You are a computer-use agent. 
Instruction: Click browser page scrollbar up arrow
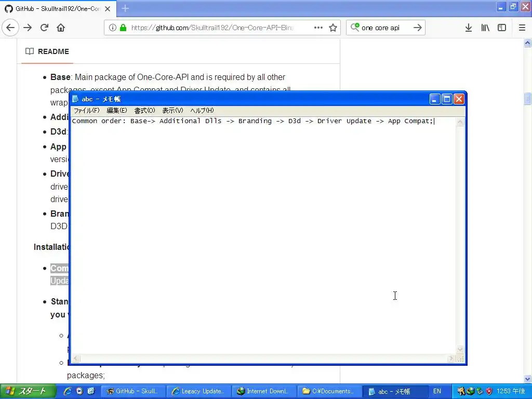[527, 43]
